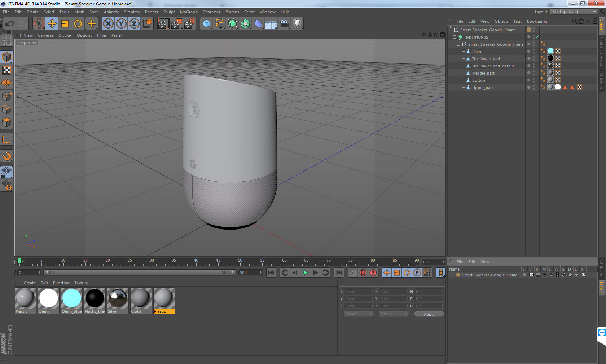606x364 pixels.
Task: Open material manager Texture menu
Action: 81,283
